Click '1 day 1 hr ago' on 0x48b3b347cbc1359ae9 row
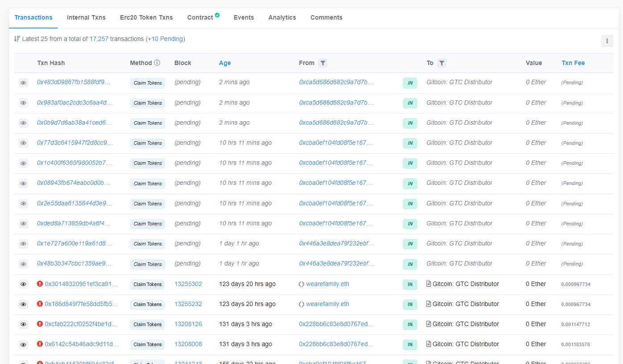This screenshot has height=364, width=623. pyautogui.click(x=239, y=263)
